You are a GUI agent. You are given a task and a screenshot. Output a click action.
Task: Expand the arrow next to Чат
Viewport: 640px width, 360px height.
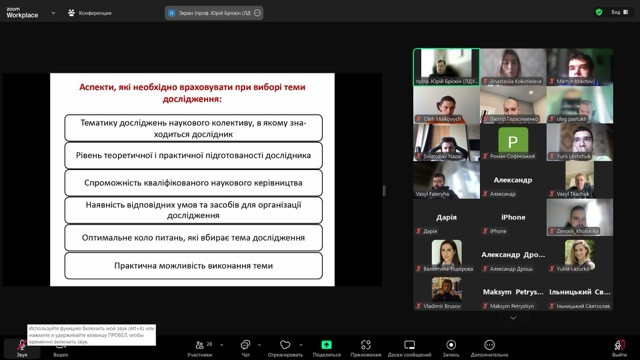point(259,345)
